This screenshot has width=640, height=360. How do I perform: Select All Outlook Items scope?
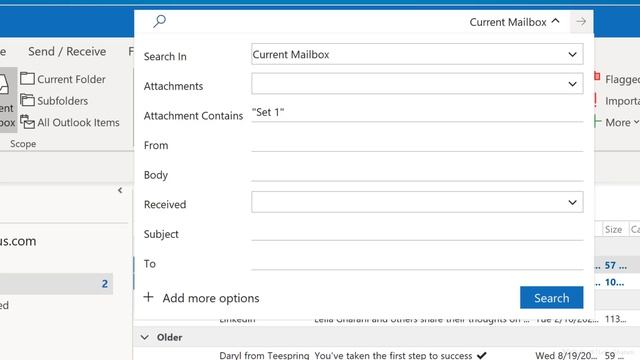tap(70, 122)
